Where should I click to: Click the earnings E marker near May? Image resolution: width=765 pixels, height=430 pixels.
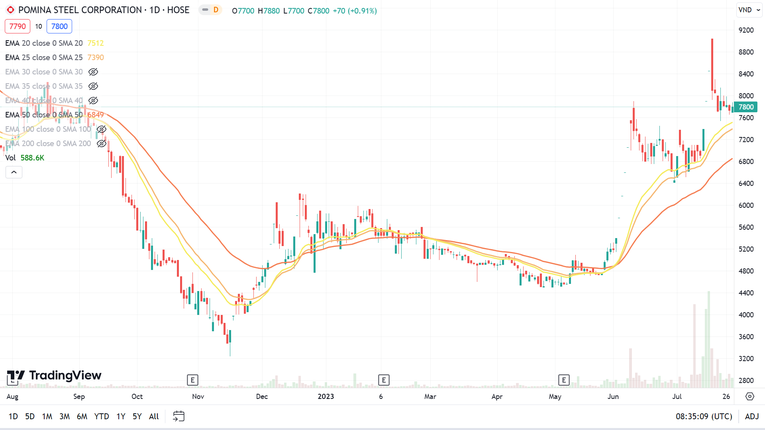click(x=564, y=380)
